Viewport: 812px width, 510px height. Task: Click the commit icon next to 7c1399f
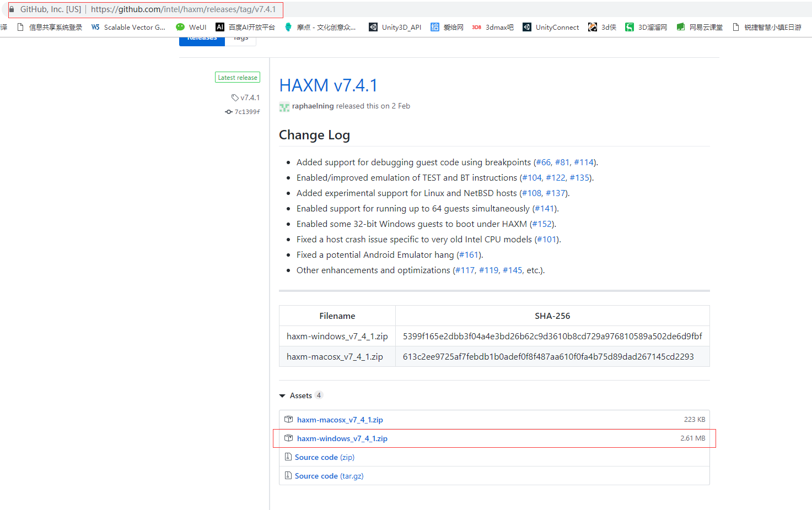point(228,112)
